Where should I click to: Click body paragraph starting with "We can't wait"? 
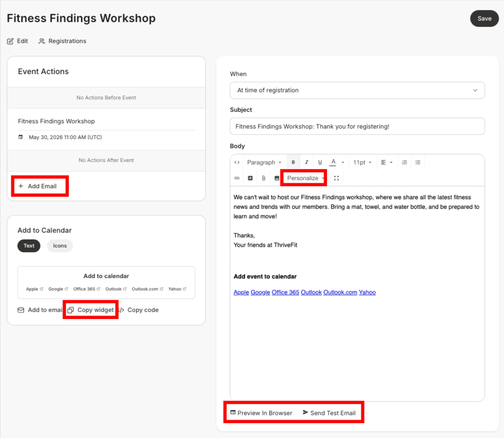pyautogui.click(x=356, y=207)
